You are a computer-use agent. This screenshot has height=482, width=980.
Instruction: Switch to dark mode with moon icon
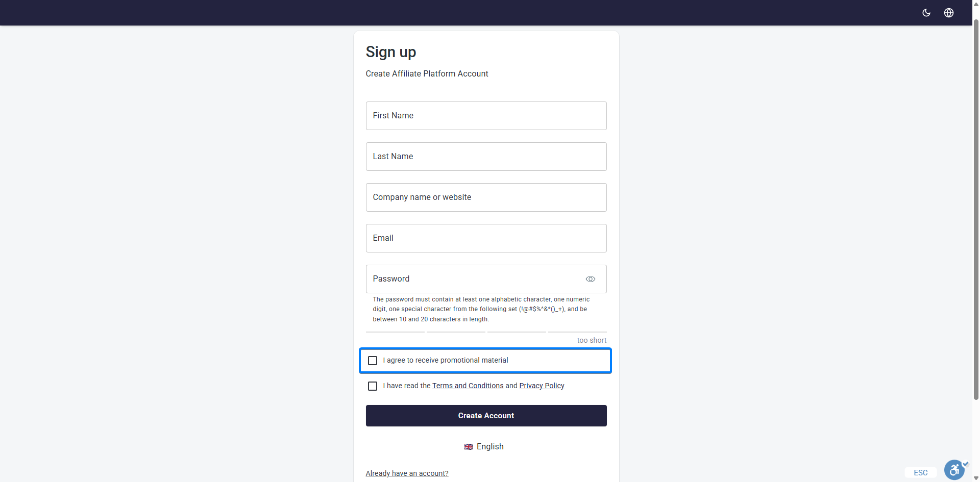click(926, 13)
